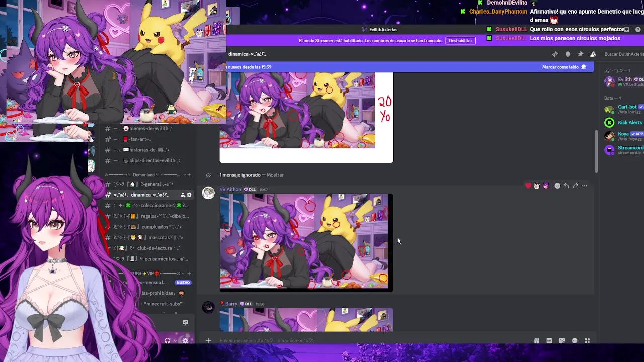This screenshot has width=644, height=362.
Task: Open coleccioname channel
Action: 147,206
